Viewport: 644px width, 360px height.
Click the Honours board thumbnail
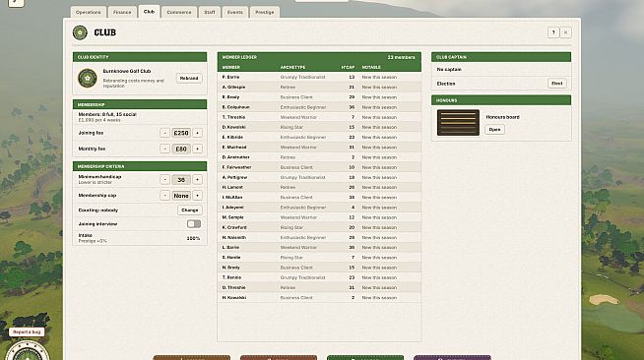[458, 122]
